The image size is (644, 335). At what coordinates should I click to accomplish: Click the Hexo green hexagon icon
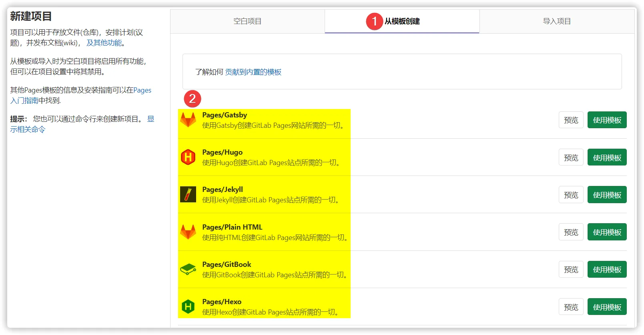click(188, 307)
